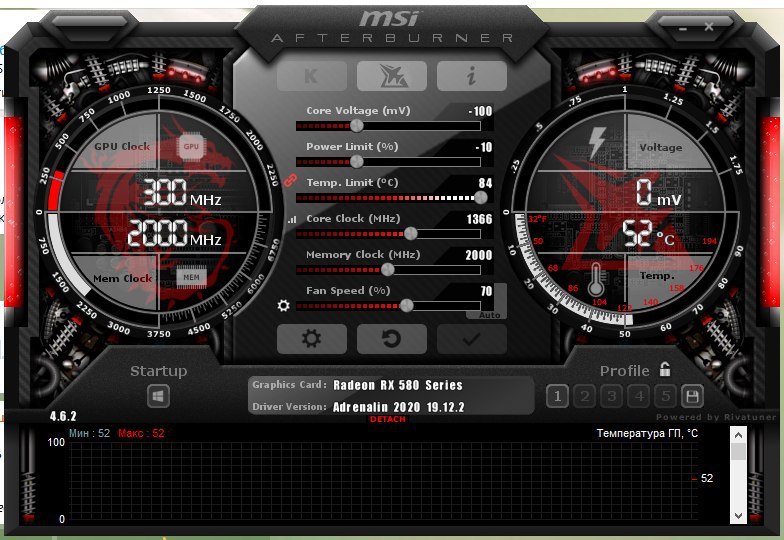
Task: Click the GPU chip icon in left gauge
Action: tap(191, 146)
